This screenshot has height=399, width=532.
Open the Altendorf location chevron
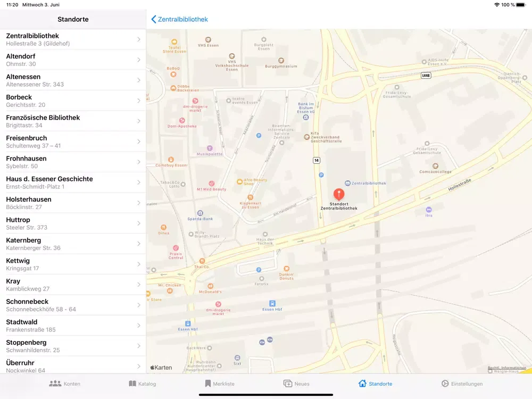139,60
